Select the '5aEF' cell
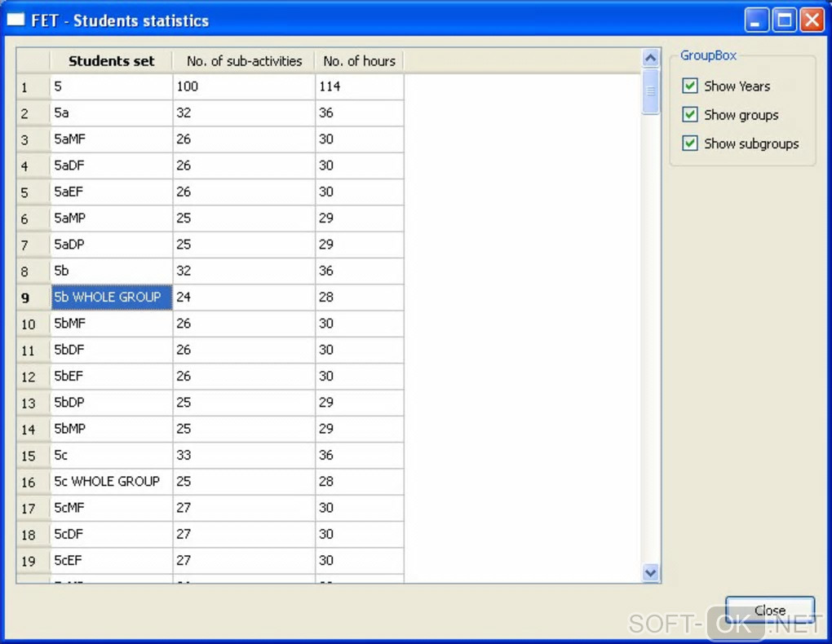The image size is (832, 644). tap(112, 192)
